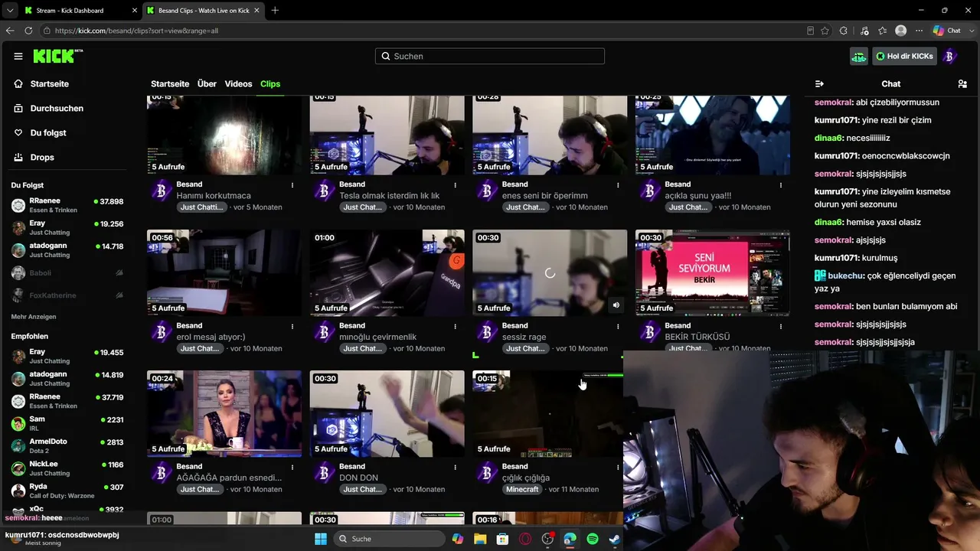Image resolution: width=980 pixels, height=551 pixels.
Task: Open the drops treasure chest icon in header
Action: click(x=859, y=56)
